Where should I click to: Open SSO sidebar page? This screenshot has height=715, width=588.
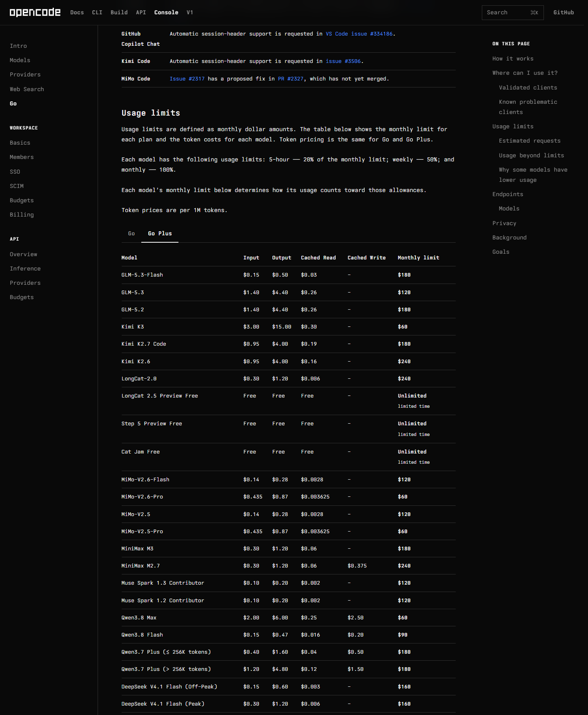click(15, 172)
